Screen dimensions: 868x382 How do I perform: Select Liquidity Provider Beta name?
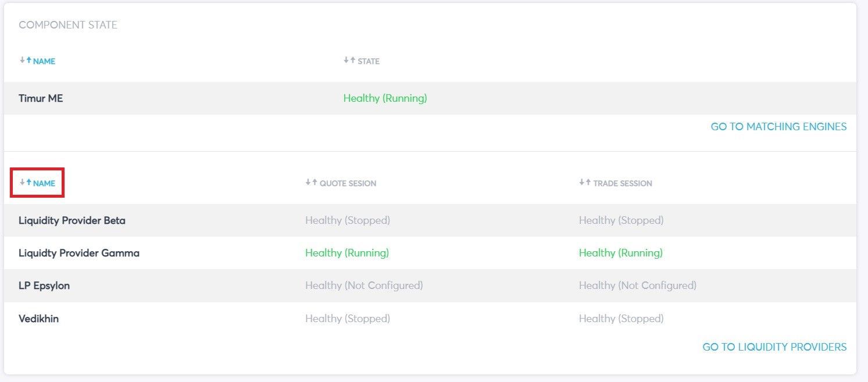click(72, 220)
